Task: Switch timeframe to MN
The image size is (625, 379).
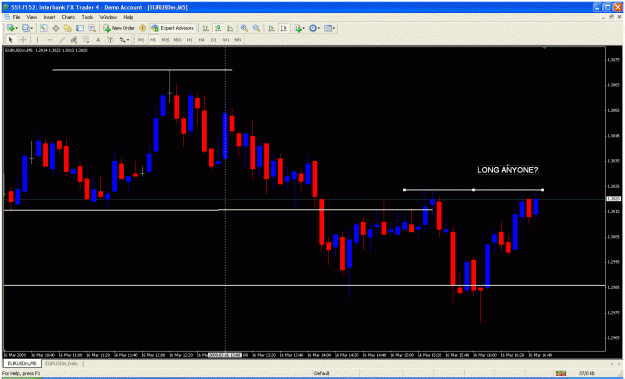Action: coord(238,40)
